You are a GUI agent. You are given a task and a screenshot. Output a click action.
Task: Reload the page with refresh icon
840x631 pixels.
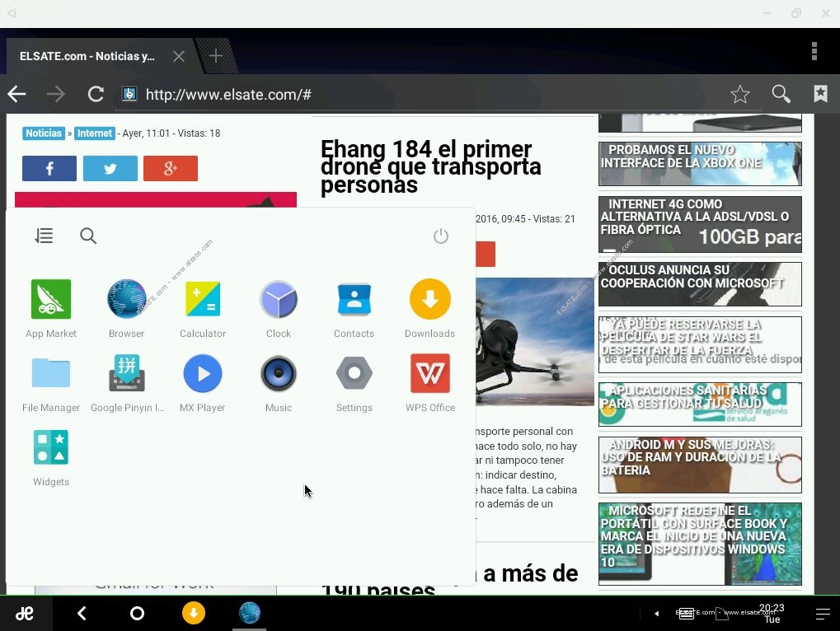pos(96,94)
